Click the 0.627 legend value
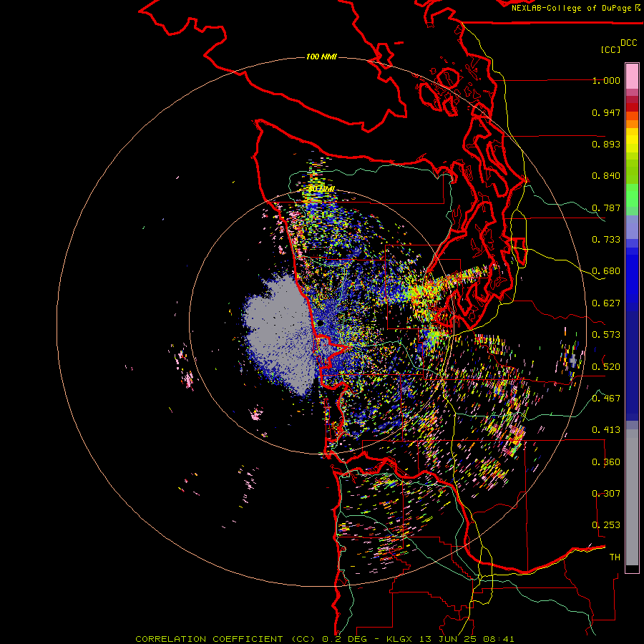 tap(606, 303)
